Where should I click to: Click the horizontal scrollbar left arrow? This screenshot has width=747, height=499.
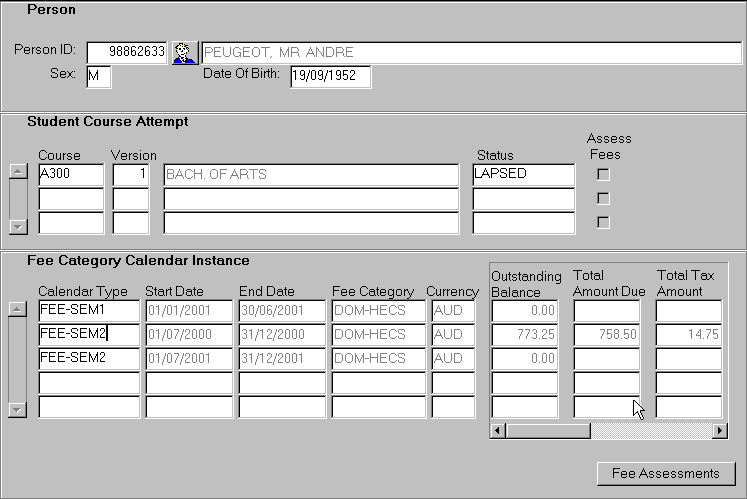click(x=498, y=430)
